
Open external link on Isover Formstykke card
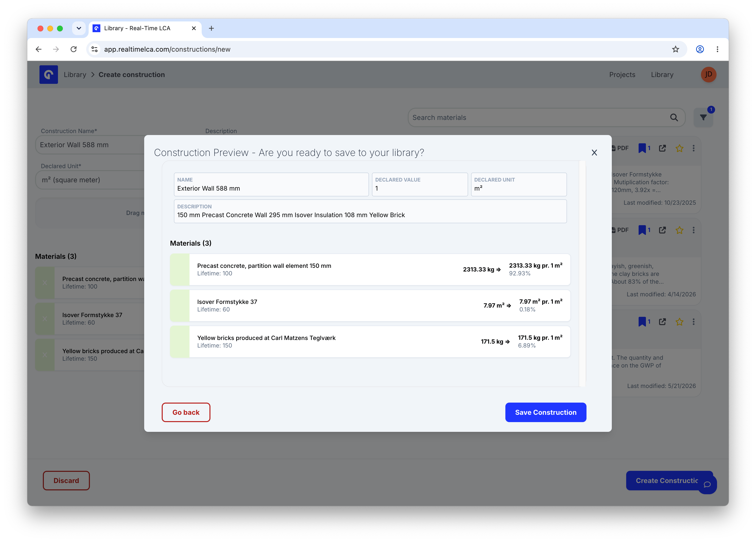click(662, 148)
